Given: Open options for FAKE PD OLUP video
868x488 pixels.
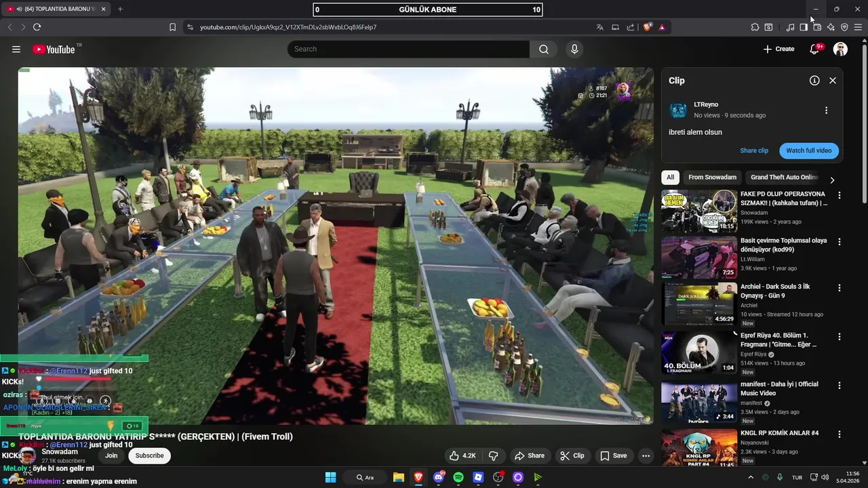Looking at the screenshot, I should 839,195.
